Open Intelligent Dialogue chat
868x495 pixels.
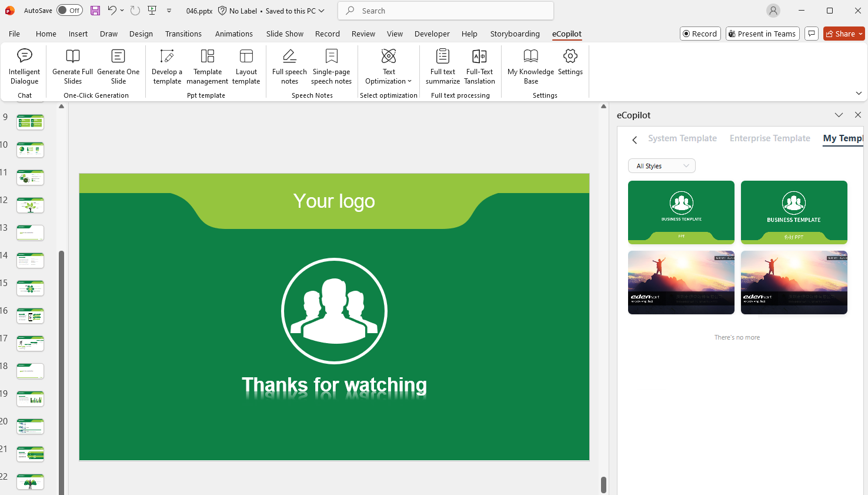tap(24, 67)
